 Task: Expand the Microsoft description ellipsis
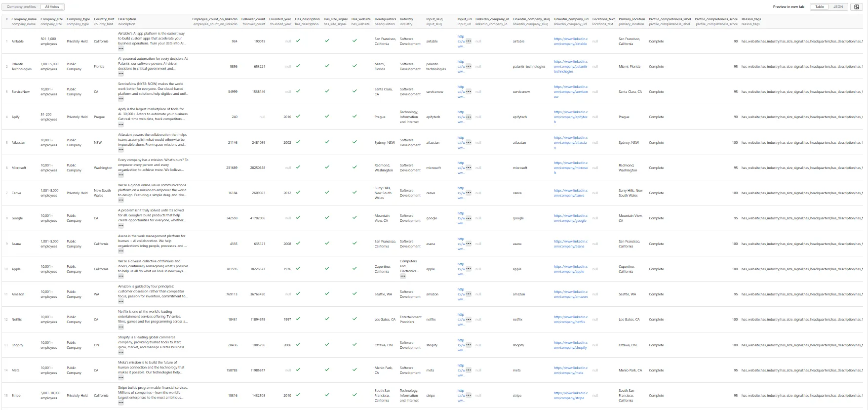pos(121,175)
